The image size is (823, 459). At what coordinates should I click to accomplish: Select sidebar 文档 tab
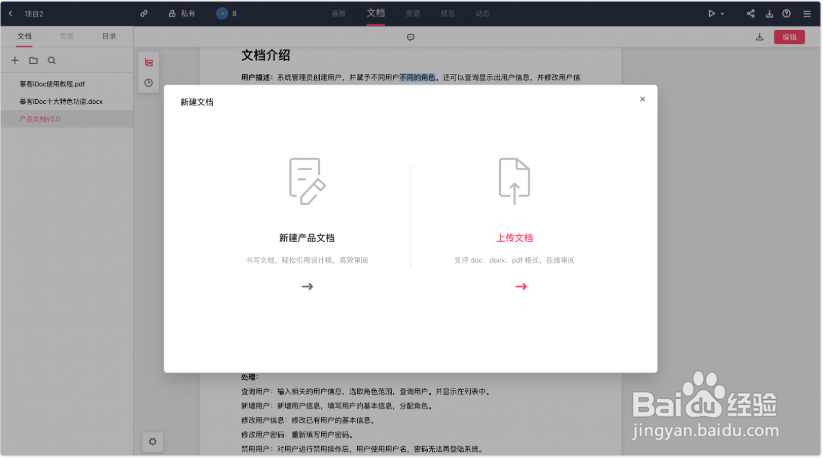24,36
